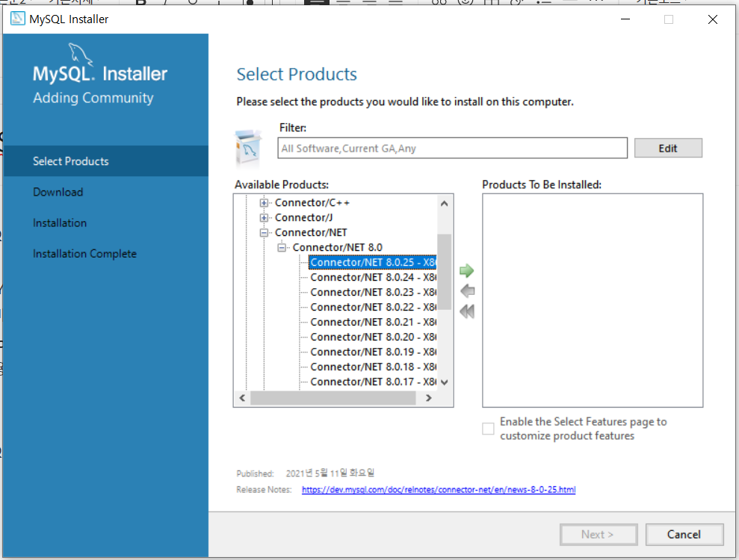
Task: Enable the Select Features page checkbox
Action: pyautogui.click(x=488, y=429)
